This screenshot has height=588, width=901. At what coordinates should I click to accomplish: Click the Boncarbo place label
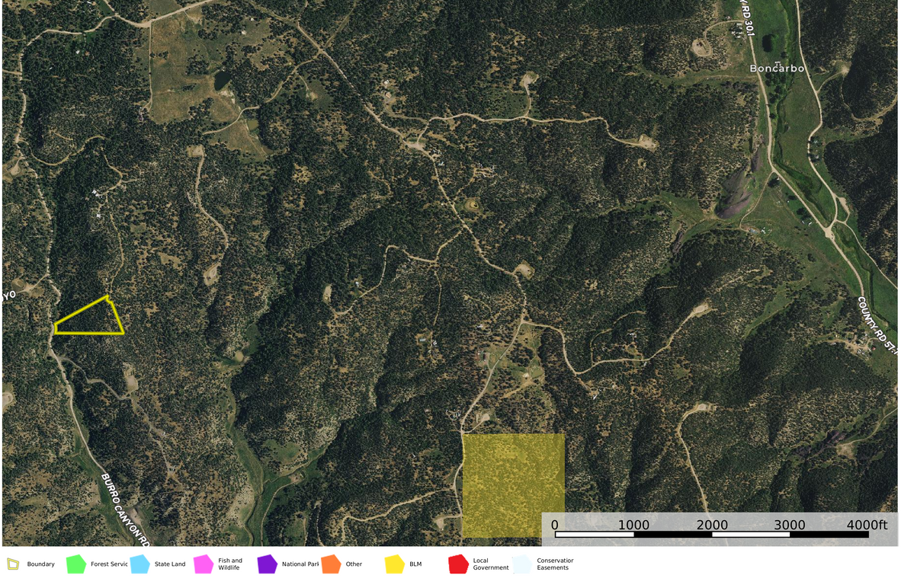click(777, 69)
